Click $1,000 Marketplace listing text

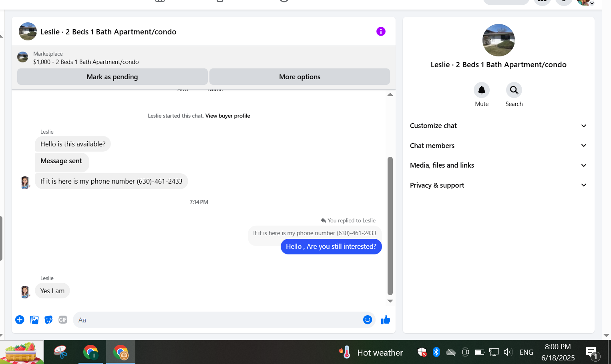click(86, 62)
